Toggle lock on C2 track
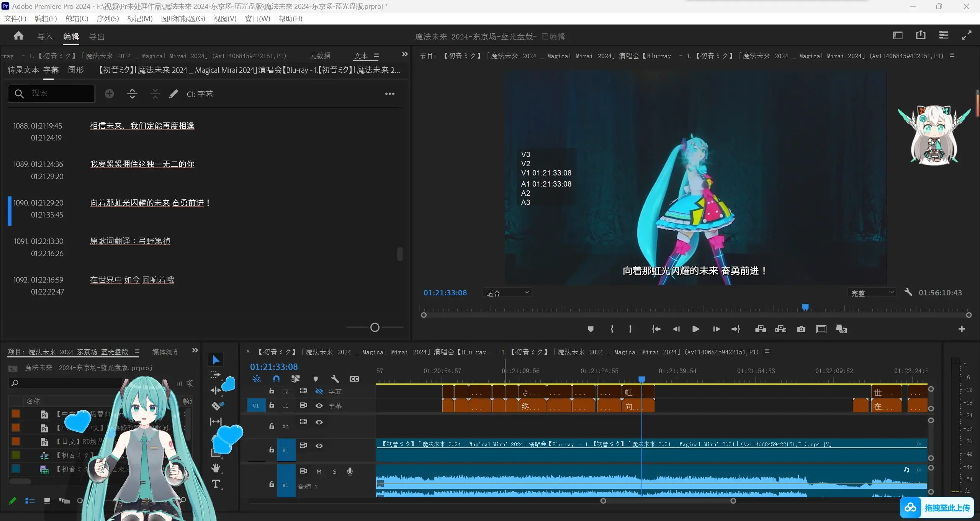 pos(272,391)
